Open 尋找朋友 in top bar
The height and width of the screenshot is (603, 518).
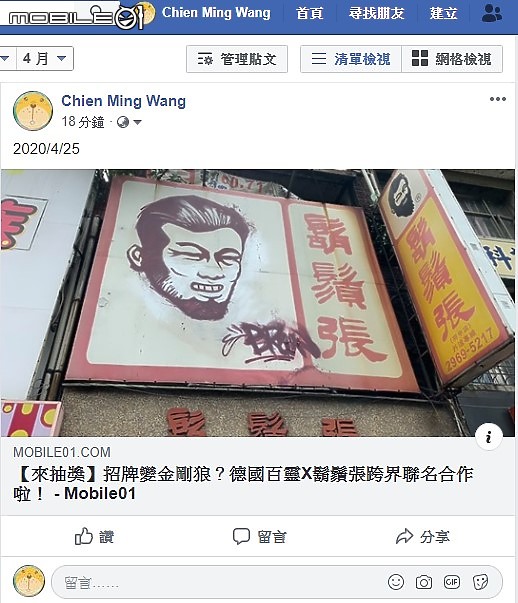pyautogui.click(x=376, y=13)
